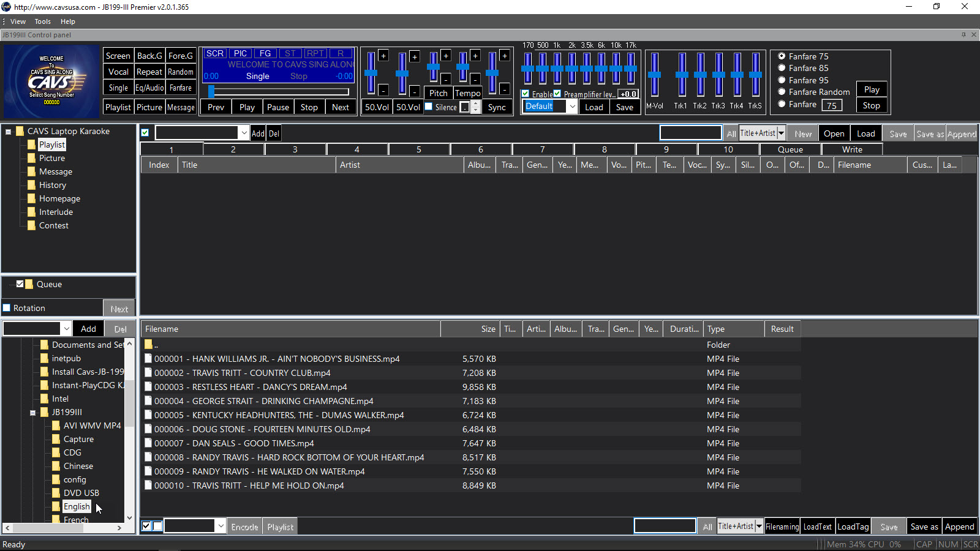Click the Picture folder icon in the tree
The width and height of the screenshot is (980, 551).
[32, 158]
